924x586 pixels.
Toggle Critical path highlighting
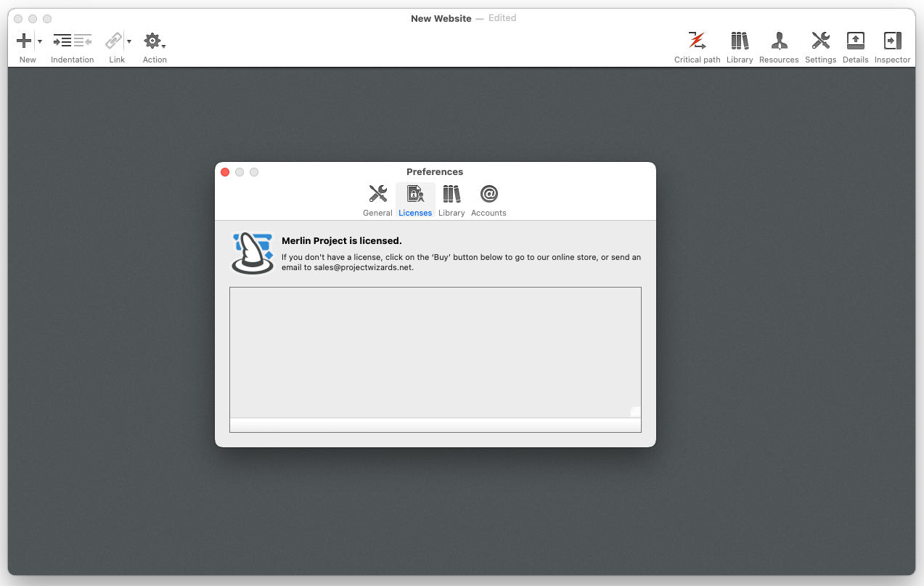[697, 41]
